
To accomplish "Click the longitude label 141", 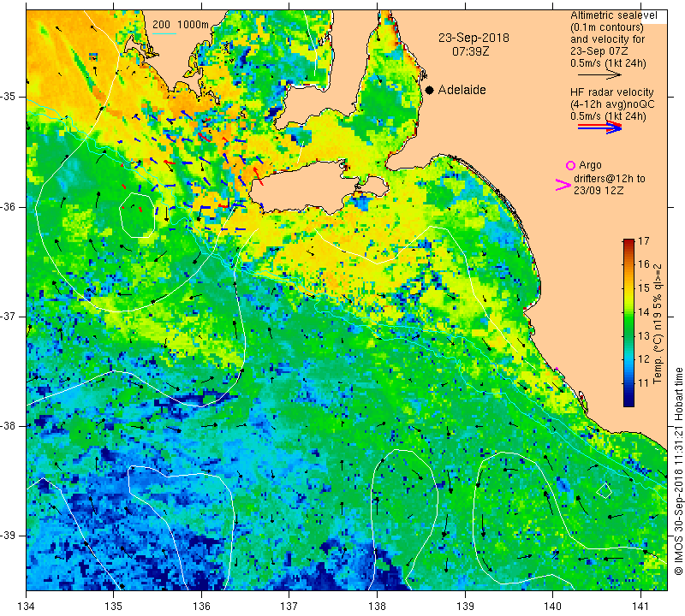I will click(640, 607).
